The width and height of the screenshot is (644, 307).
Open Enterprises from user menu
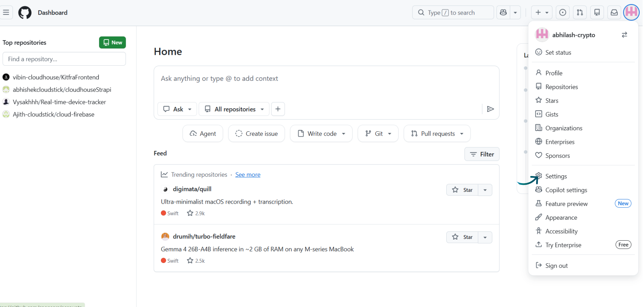click(583, 142)
